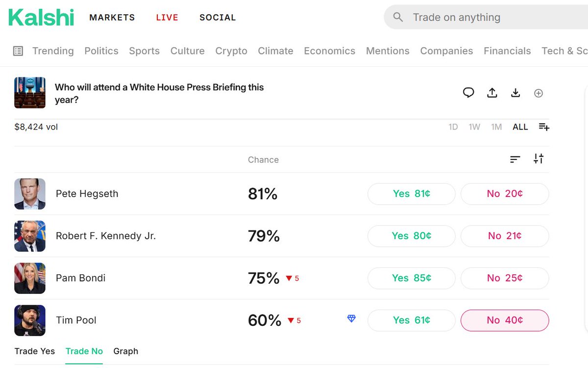Click the search magnifier icon

398,18
